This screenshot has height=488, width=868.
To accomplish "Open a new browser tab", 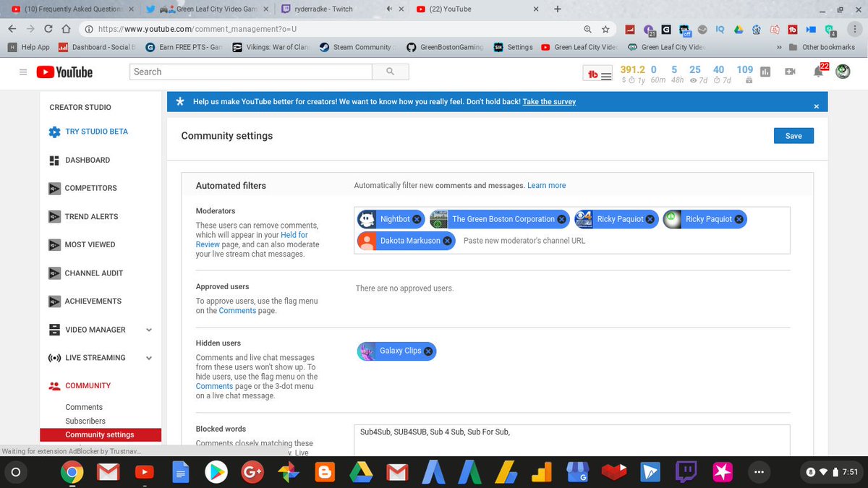I will tap(558, 9).
